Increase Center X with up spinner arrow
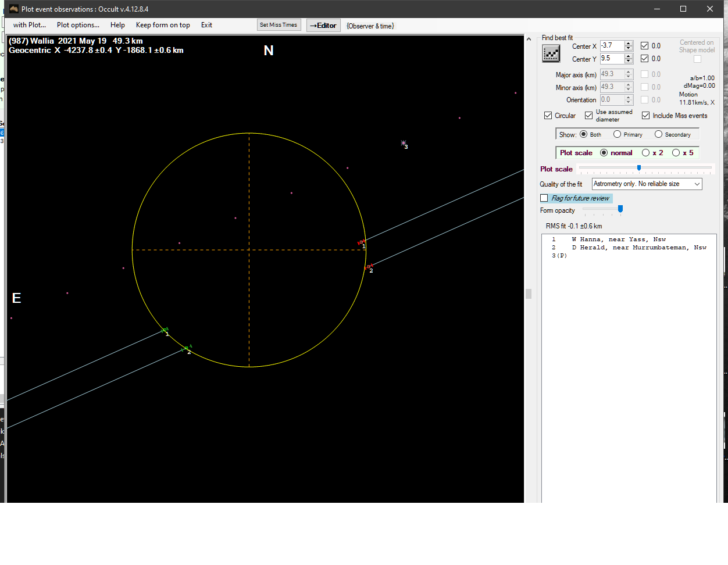The width and height of the screenshot is (728, 565). (628, 44)
